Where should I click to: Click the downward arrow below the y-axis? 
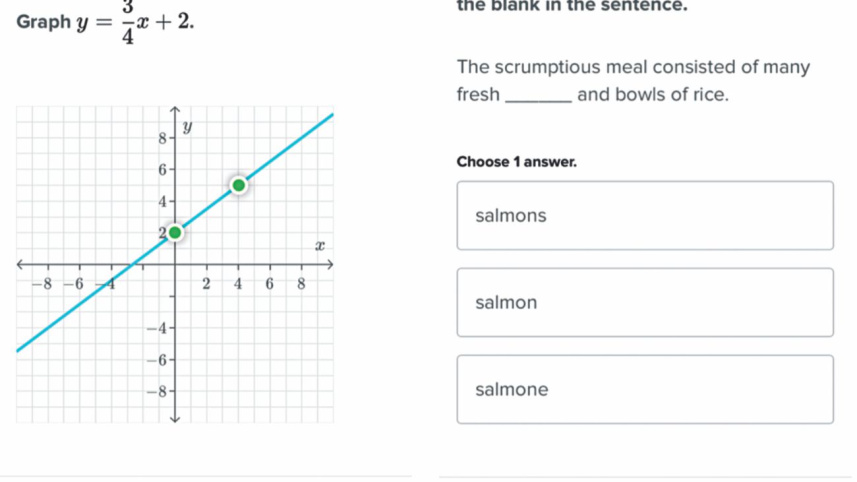(176, 420)
